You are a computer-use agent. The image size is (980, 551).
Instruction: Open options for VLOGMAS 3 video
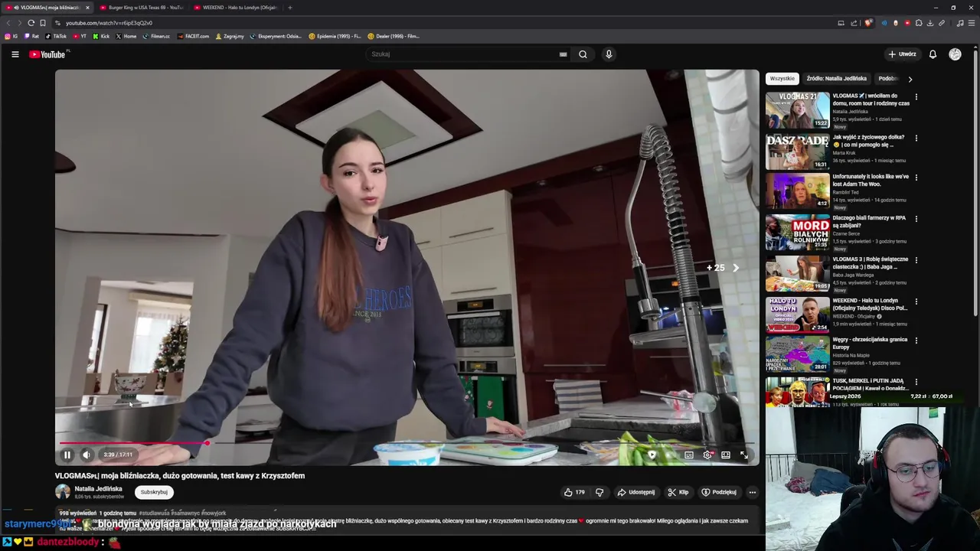tap(916, 260)
